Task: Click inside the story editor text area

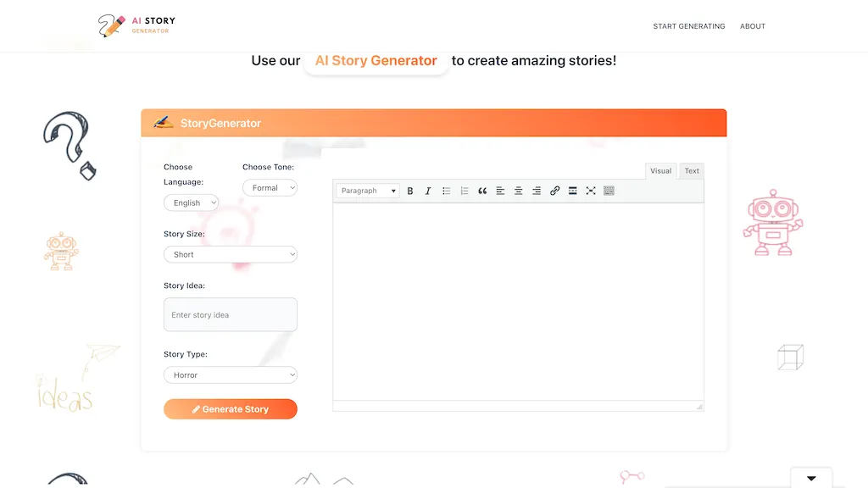Action: 518,302
